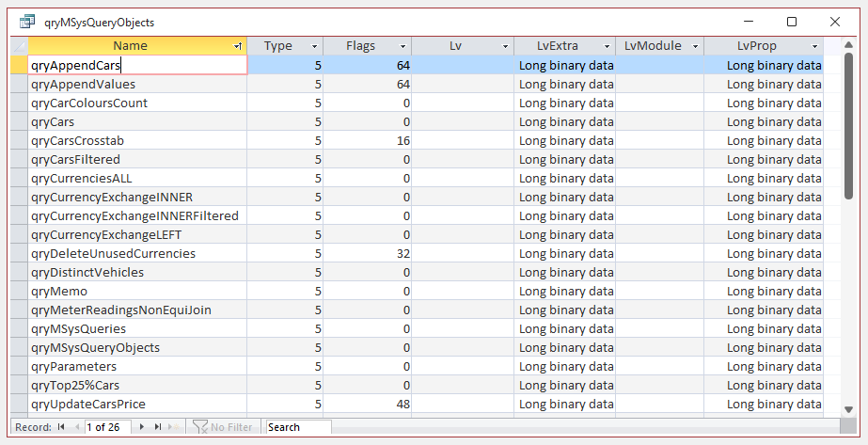Click the No Filter indicator
The image size is (868, 445).
(x=223, y=427)
